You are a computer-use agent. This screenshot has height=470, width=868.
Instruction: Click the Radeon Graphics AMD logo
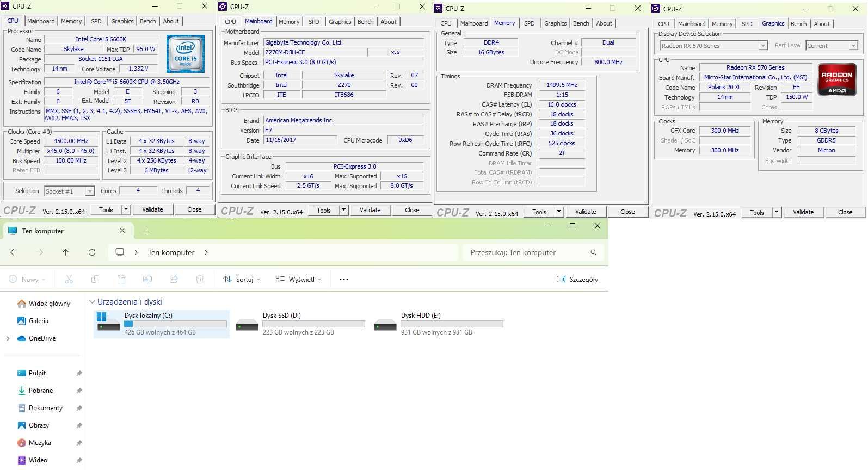(836, 79)
